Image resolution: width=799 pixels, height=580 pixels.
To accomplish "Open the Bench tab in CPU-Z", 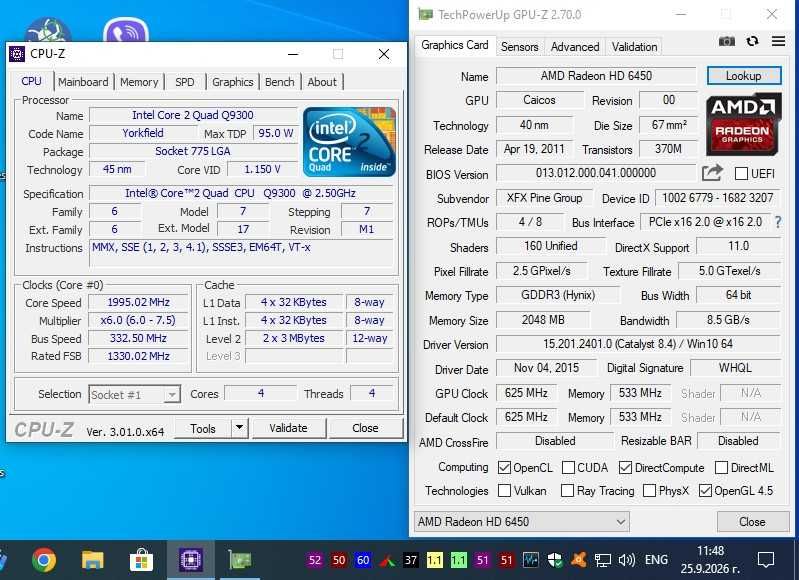I will point(279,82).
